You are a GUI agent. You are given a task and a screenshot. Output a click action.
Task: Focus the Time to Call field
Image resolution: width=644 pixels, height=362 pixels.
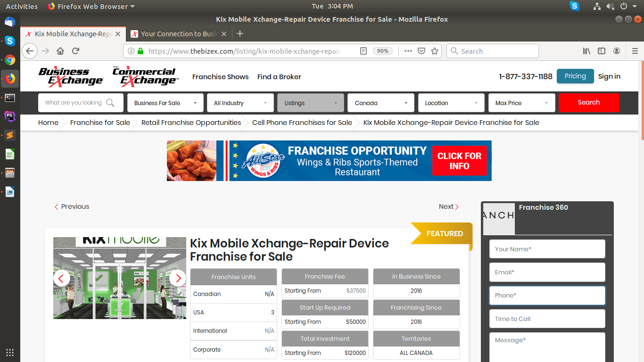547,319
